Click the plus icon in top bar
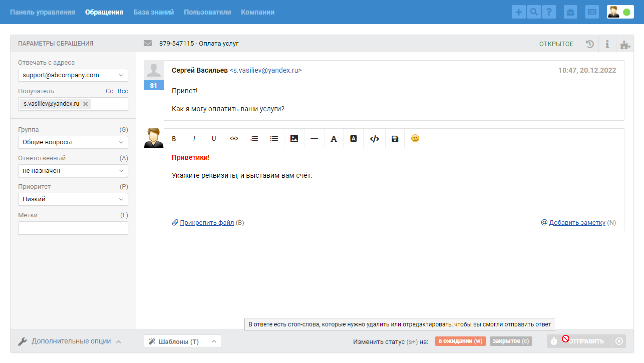 pyautogui.click(x=519, y=12)
